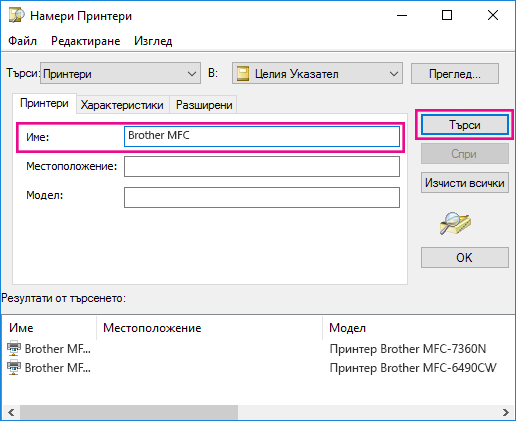Open the Изглед menu
This screenshot has width=516, height=421.
[153, 41]
